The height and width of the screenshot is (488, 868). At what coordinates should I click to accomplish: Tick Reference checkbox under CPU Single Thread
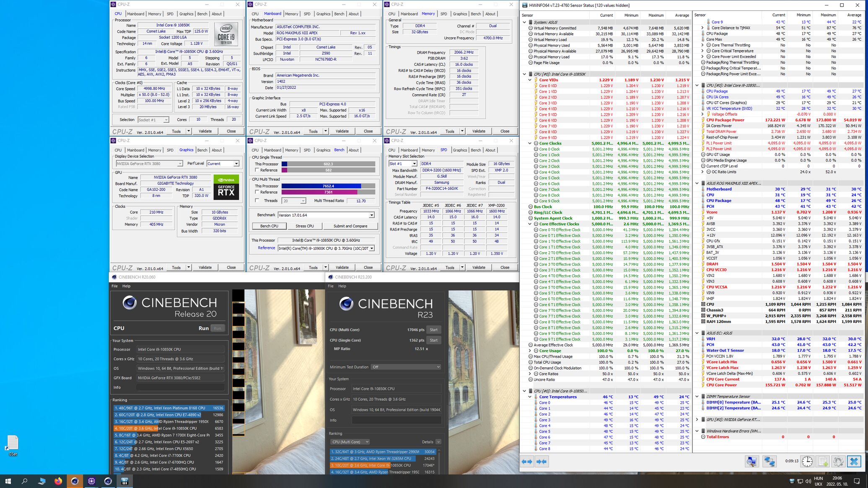coord(257,170)
